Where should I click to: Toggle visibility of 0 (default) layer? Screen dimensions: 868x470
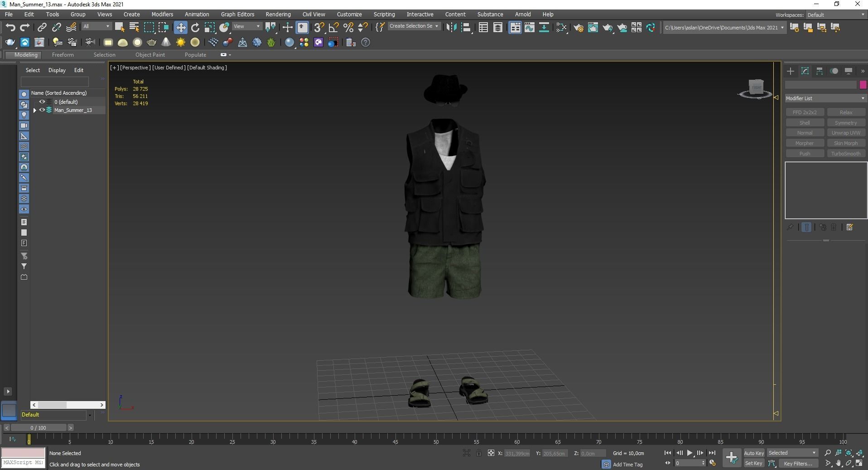42,102
